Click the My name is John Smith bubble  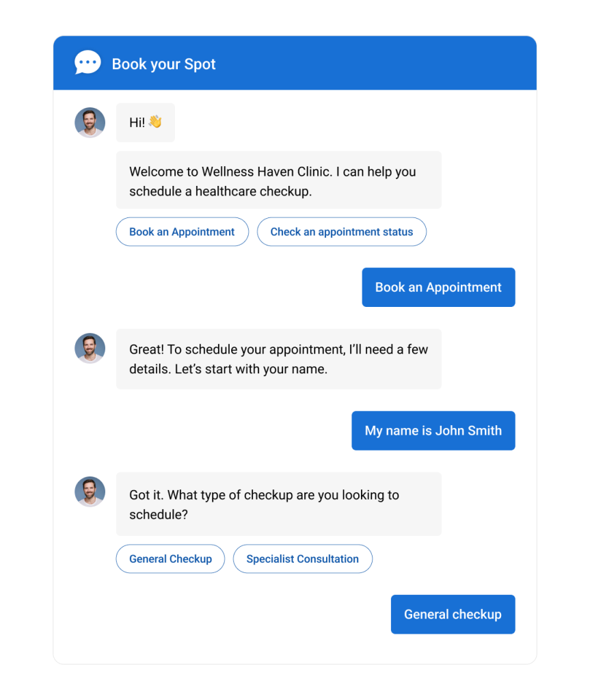433,431
